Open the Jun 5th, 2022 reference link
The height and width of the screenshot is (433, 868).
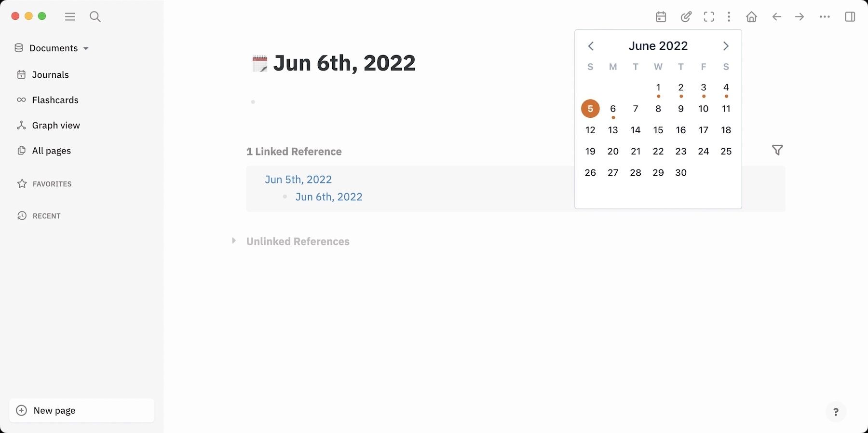pos(298,180)
